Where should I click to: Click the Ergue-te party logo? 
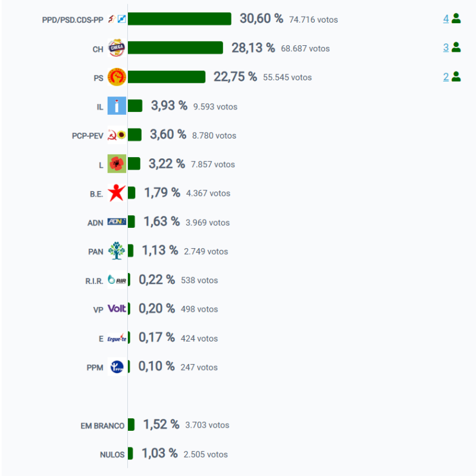pos(117,338)
